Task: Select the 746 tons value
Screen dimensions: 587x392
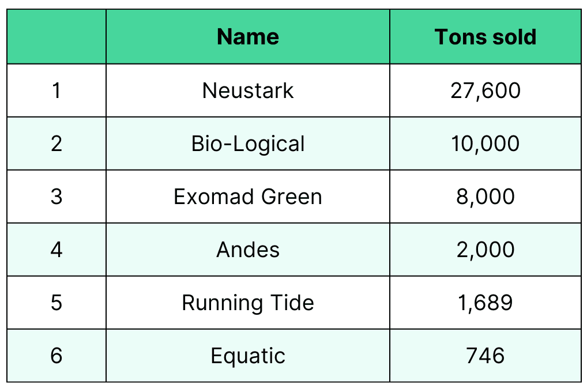Action: coord(485,356)
